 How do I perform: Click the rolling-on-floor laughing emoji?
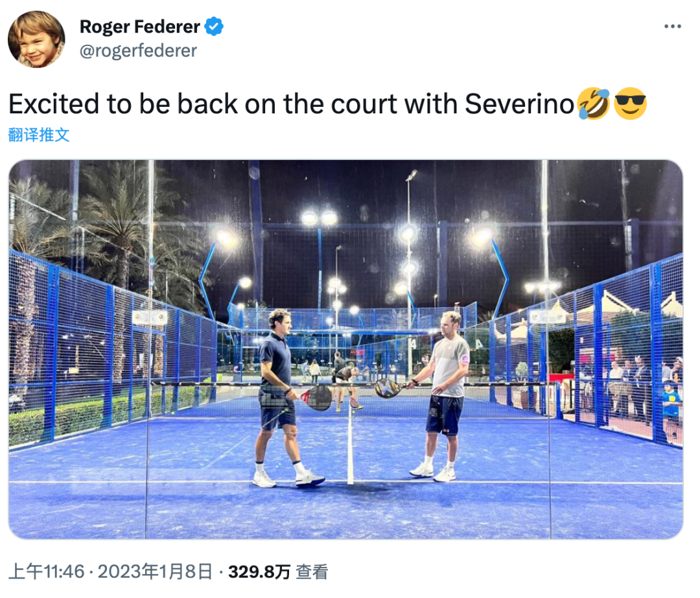593,104
